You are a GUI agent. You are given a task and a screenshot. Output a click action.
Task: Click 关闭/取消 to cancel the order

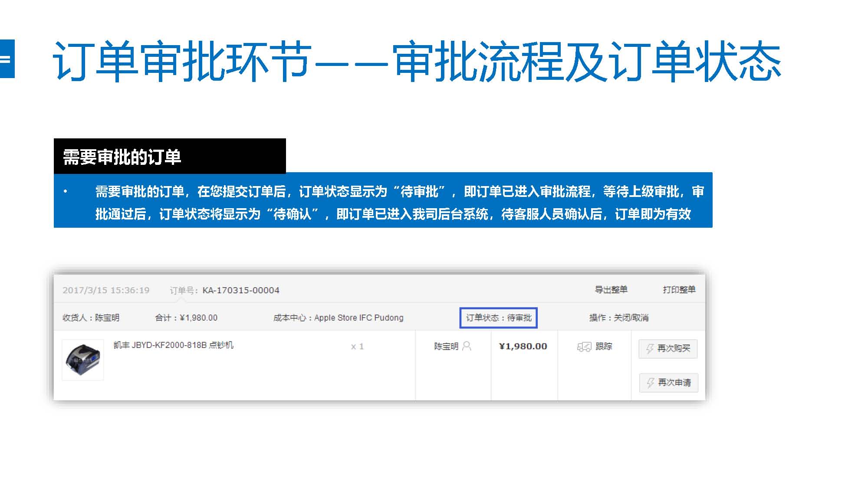[x=631, y=318]
